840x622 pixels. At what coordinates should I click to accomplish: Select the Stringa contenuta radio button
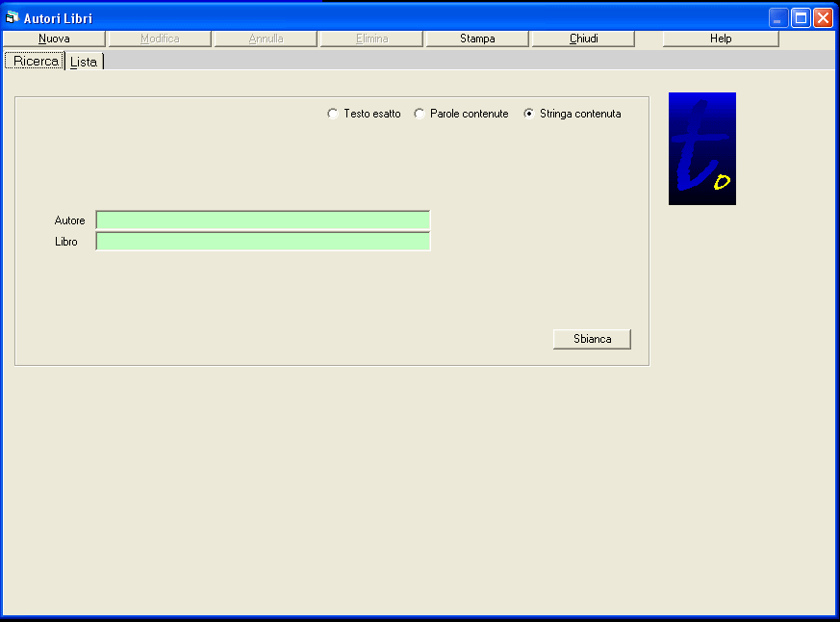click(x=529, y=114)
